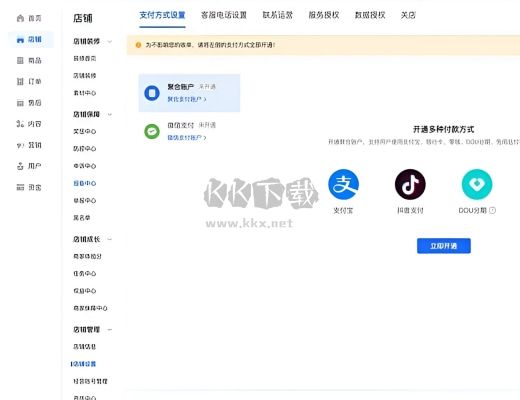Click the blue 聚合账户 icon

pos(152,93)
